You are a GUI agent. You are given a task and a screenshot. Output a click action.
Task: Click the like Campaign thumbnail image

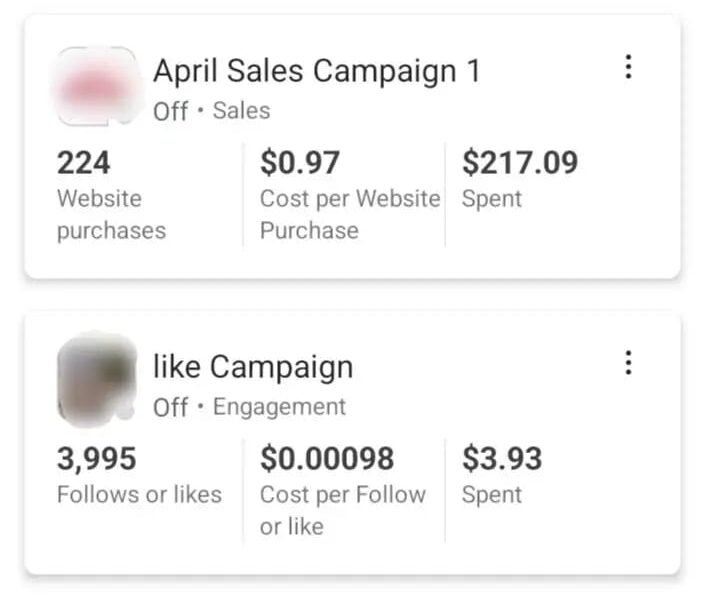[96, 380]
